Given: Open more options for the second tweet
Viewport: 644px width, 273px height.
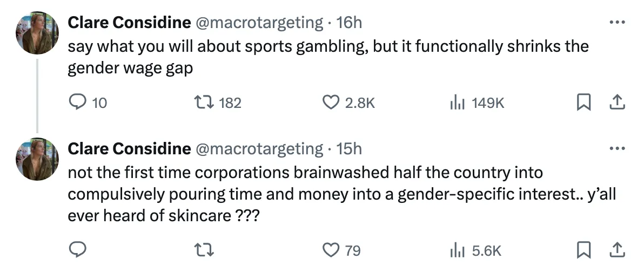Looking at the screenshot, I should pyautogui.click(x=616, y=148).
